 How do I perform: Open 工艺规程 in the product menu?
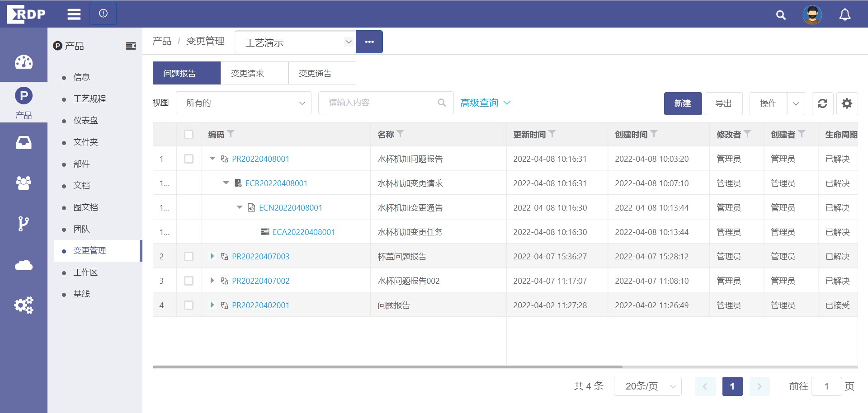coord(90,99)
